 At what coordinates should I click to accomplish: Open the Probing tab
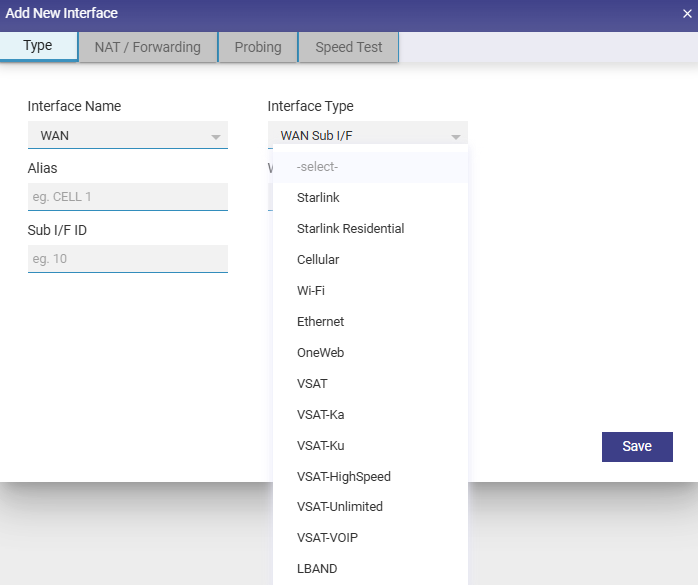click(258, 47)
